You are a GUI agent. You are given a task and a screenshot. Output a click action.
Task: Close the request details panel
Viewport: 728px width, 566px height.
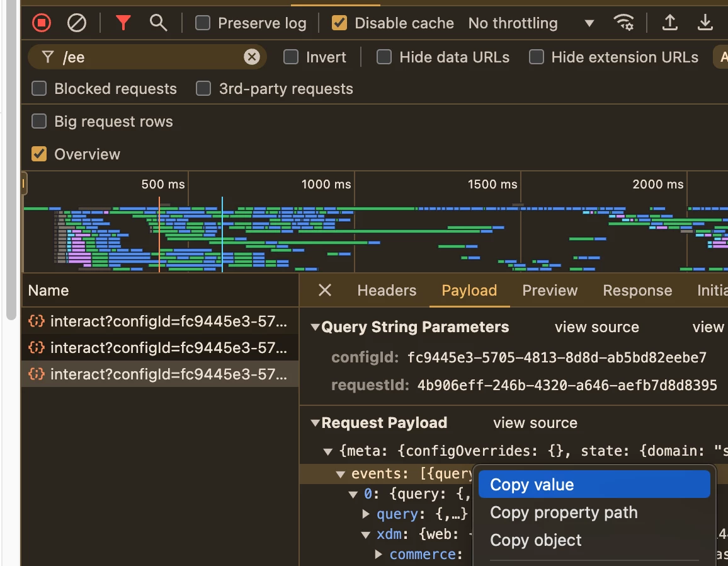(x=325, y=291)
